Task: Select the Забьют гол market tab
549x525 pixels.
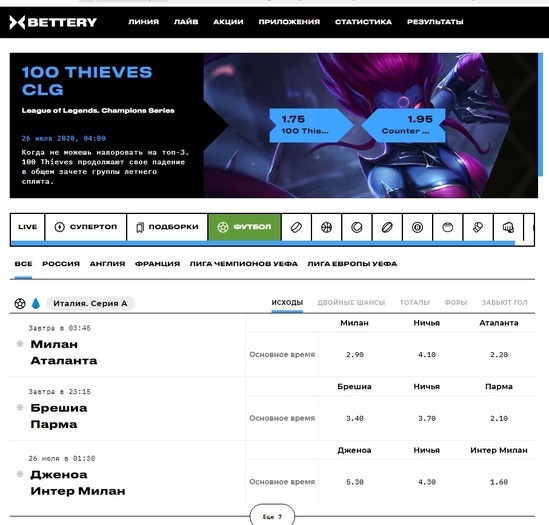Action: point(505,303)
